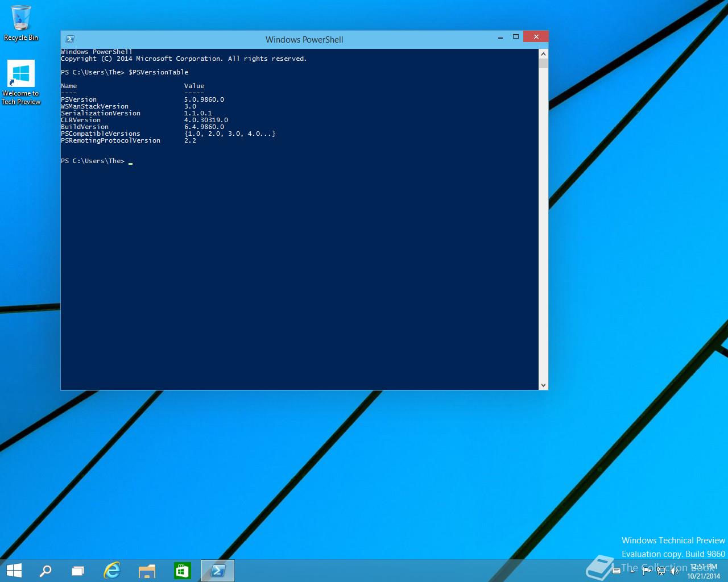Open the touch keyboard tray icon

[616, 571]
